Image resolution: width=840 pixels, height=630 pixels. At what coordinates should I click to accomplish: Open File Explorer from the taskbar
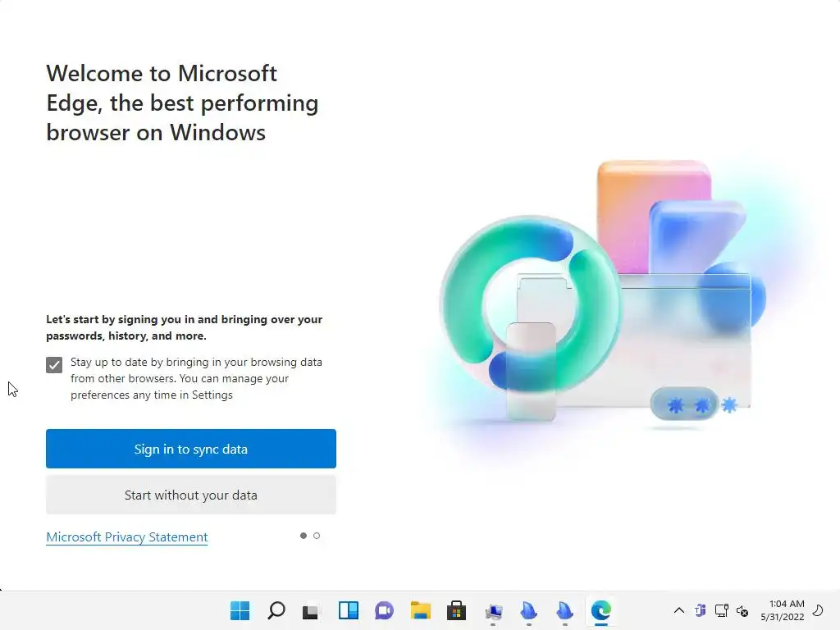click(x=421, y=610)
